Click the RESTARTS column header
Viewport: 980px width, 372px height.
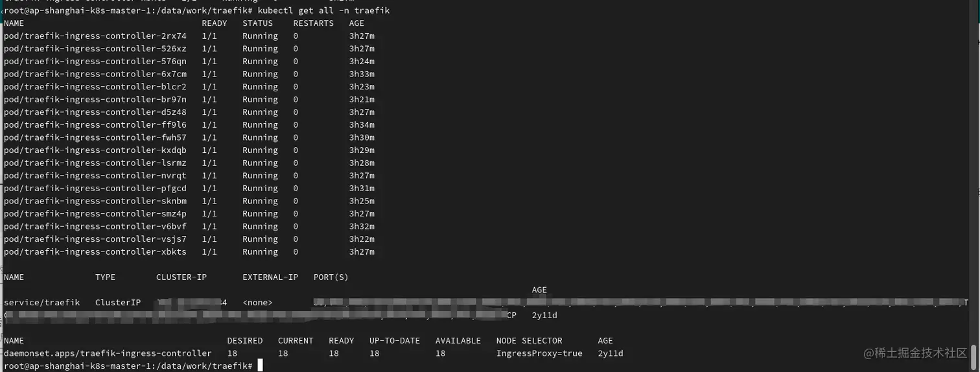(314, 23)
